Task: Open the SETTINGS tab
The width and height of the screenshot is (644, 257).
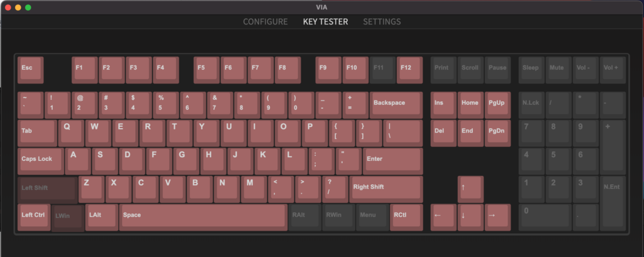Action: (x=382, y=22)
